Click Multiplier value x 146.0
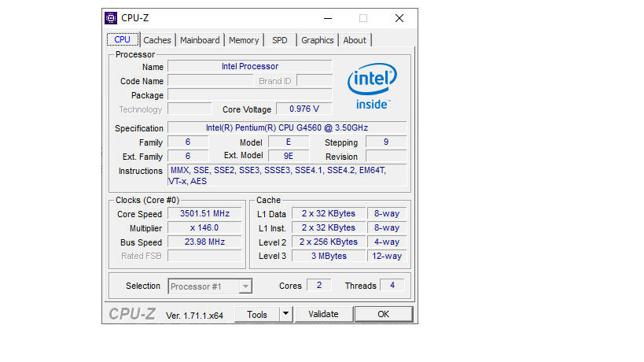 pyautogui.click(x=204, y=227)
